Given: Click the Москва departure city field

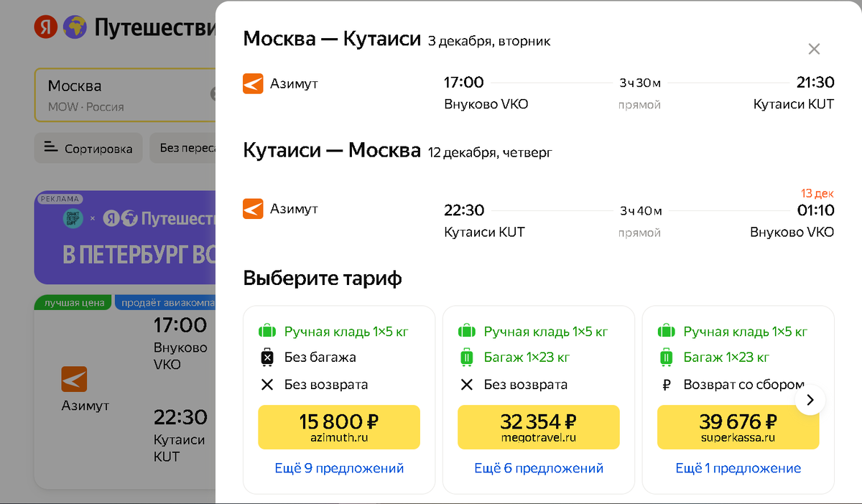Looking at the screenshot, I should pyautogui.click(x=108, y=94).
